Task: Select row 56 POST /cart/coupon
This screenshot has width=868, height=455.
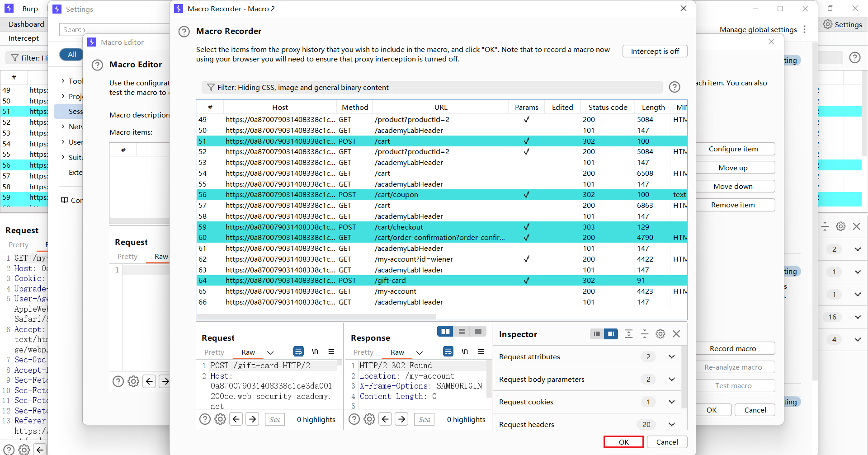Action: (x=442, y=194)
